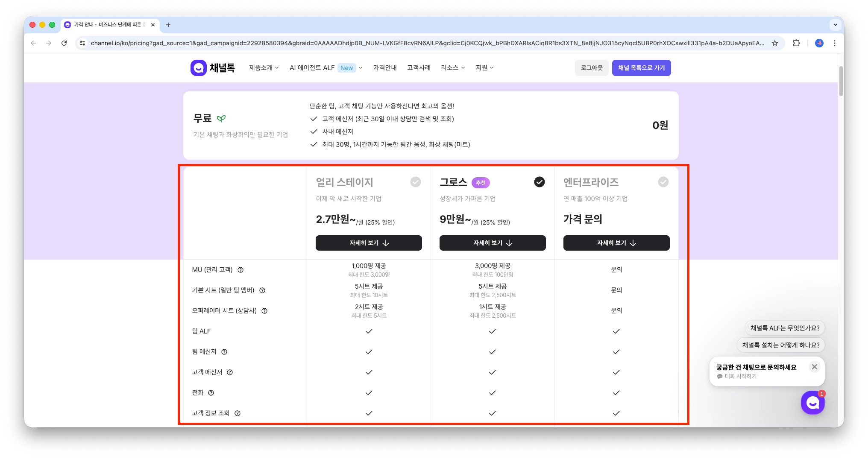Click the help icon next to 고객 정보 조회
The height and width of the screenshot is (459, 868).
tap(238, 413)
